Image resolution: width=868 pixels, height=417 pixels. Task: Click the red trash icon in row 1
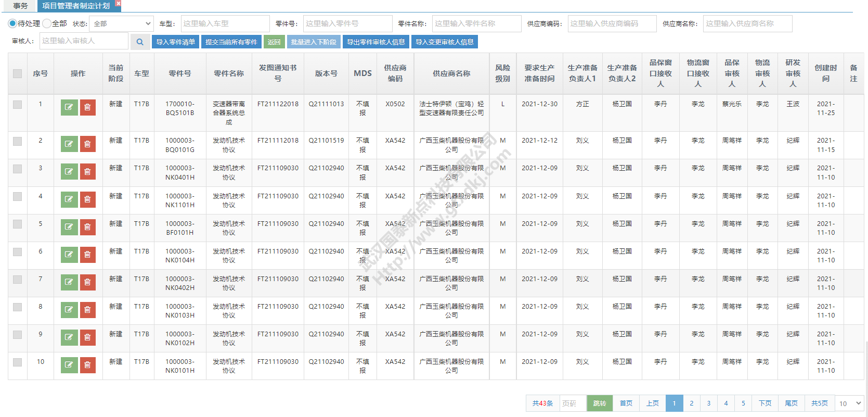coord(87,107)
